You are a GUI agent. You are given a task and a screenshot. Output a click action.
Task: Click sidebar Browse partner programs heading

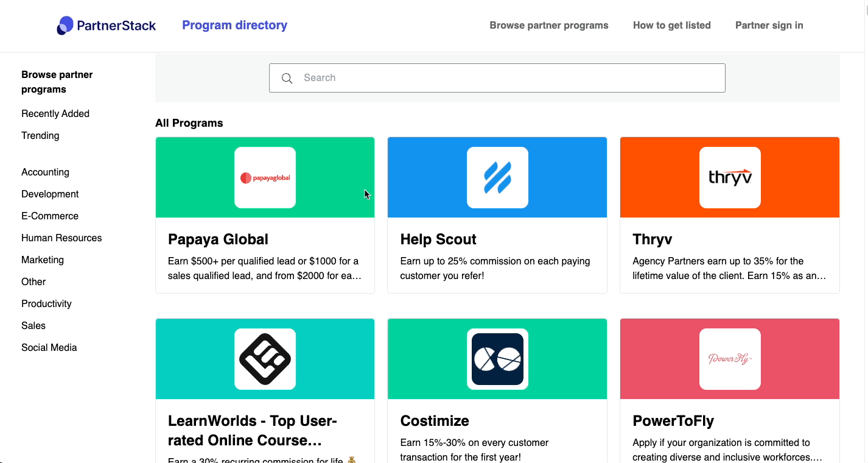pos(57,82)
